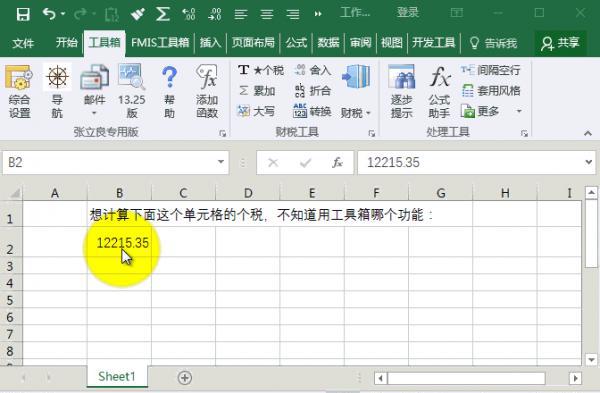
Task: Expand the formula bar with the arrow
Action: click(x=589, y=162)
